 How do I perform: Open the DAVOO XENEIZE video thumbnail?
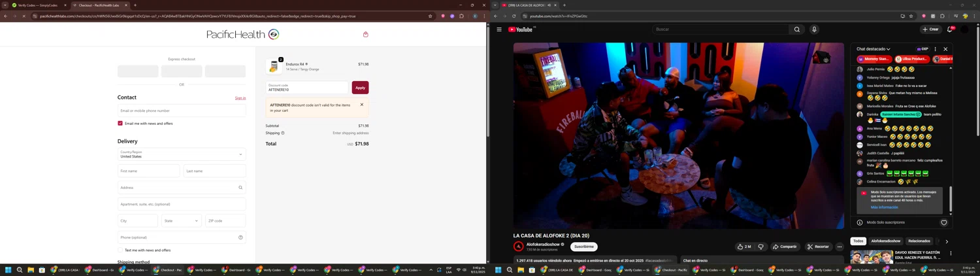point(872,256)
